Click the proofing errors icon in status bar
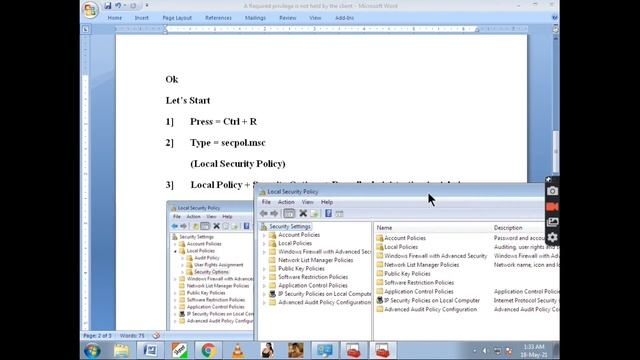This screenshot has height=360, width=640. 156,336
